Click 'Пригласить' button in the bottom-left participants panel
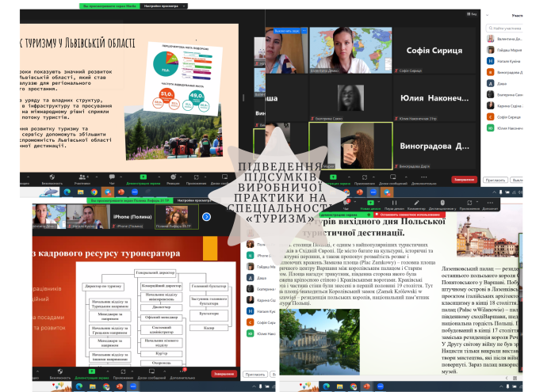 tap(255, 374)
